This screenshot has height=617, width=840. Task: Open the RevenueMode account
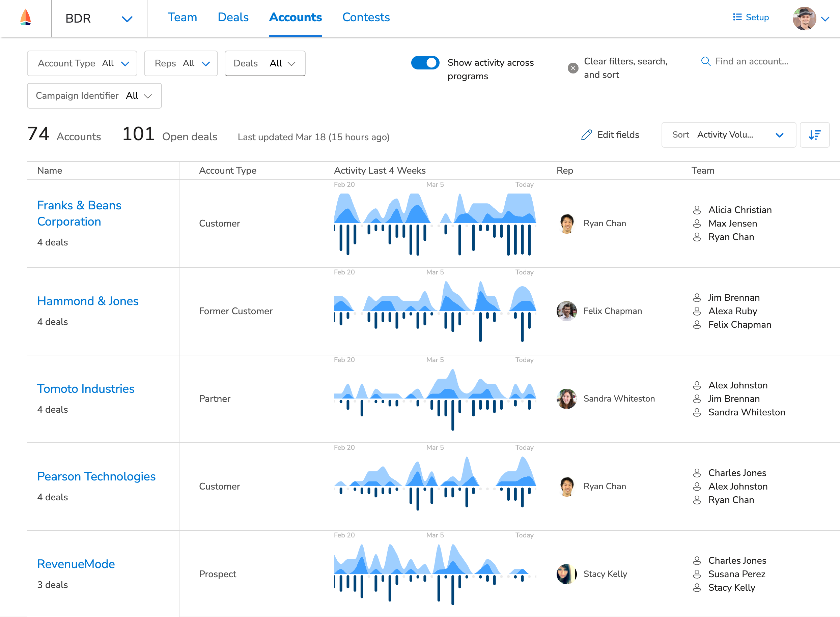(x=76, y=564)
